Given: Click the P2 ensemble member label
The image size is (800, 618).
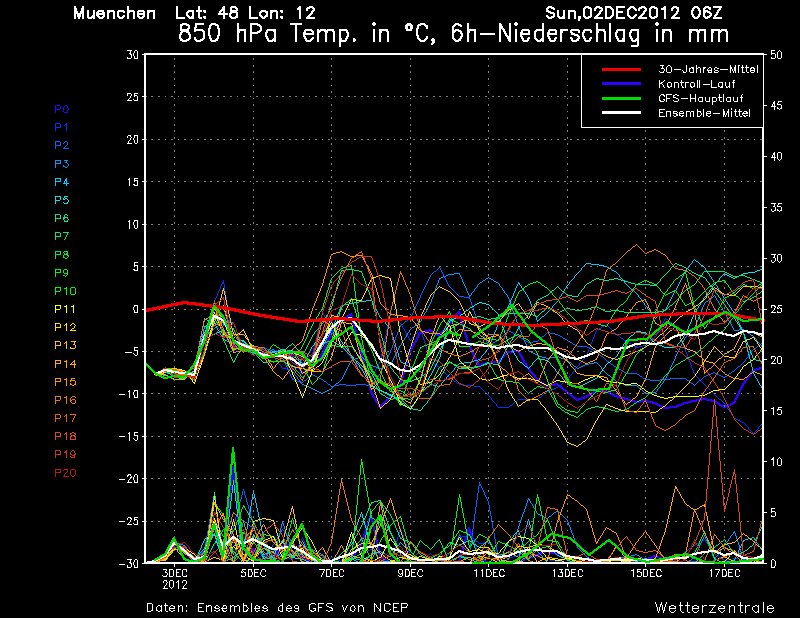Looking at the screenshot, I should point(61,145).
